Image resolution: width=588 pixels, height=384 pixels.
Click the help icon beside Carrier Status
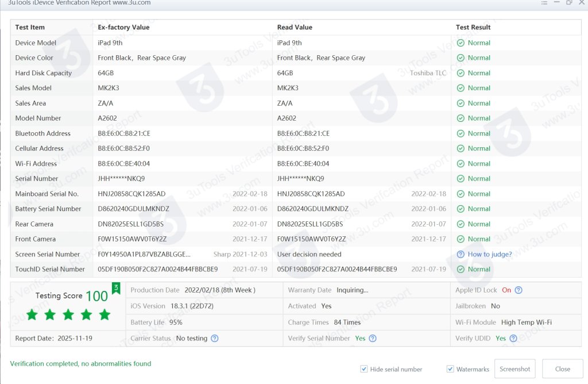coord(215,338)
